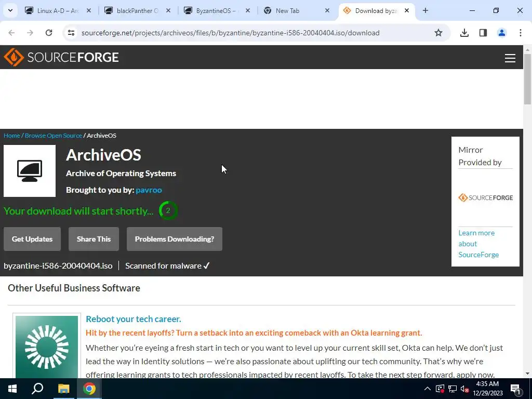Open the Chrome downloads icon

[464, 33]
